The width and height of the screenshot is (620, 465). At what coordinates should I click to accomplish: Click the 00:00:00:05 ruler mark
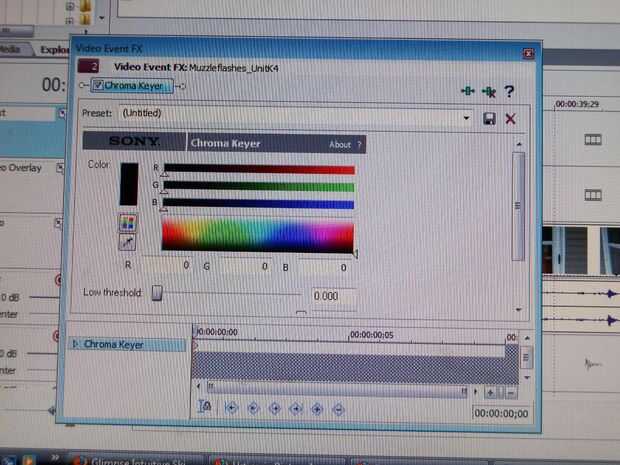pos(372,335)
